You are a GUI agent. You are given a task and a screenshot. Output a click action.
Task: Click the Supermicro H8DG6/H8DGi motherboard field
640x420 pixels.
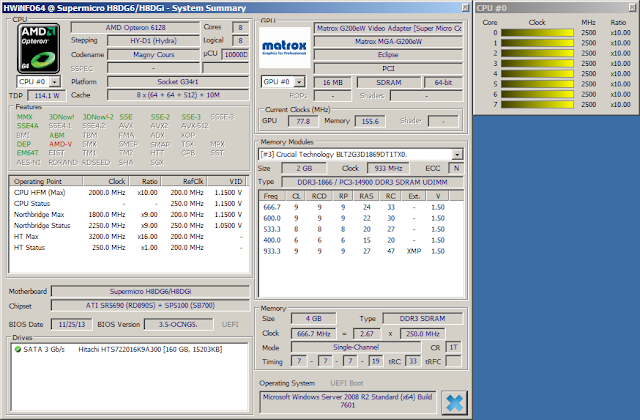(150, 291)
